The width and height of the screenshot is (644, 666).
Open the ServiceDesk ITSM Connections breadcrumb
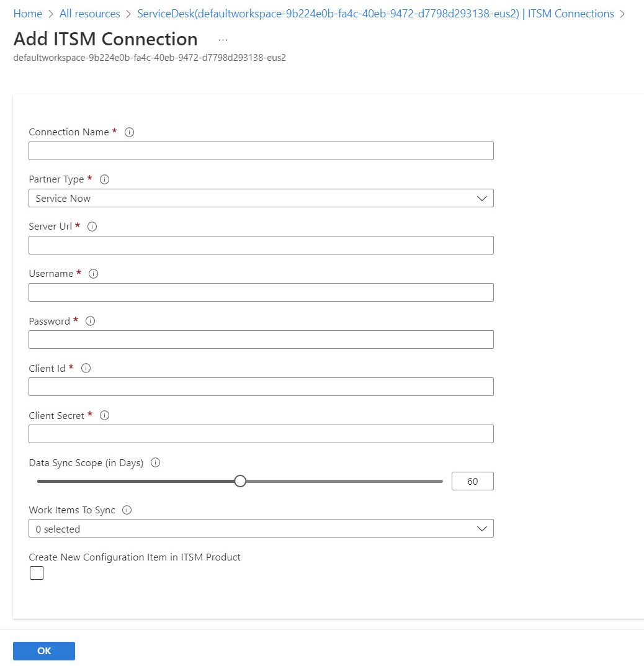375,14
